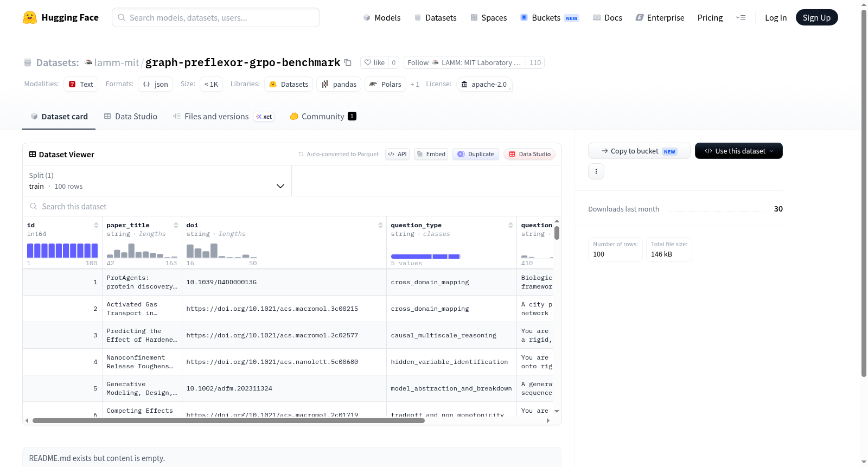
Task: Switch to the Data Studio tab
Action: pos(131,117)
